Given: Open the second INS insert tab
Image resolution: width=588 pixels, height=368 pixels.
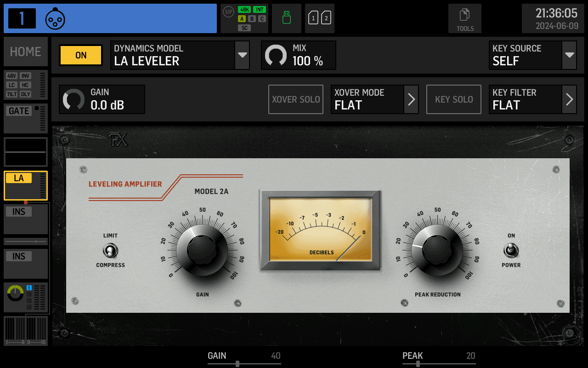Looking at the screenshot, I should pyautogui.click(x=26, y=264).
